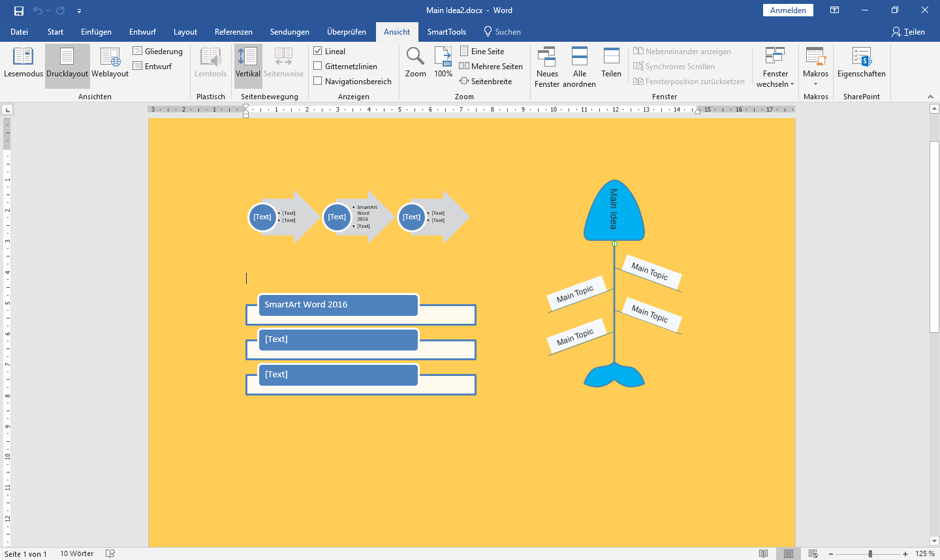Open the Ribbon display options icon
940x560 pixels.
click(834, 10)
